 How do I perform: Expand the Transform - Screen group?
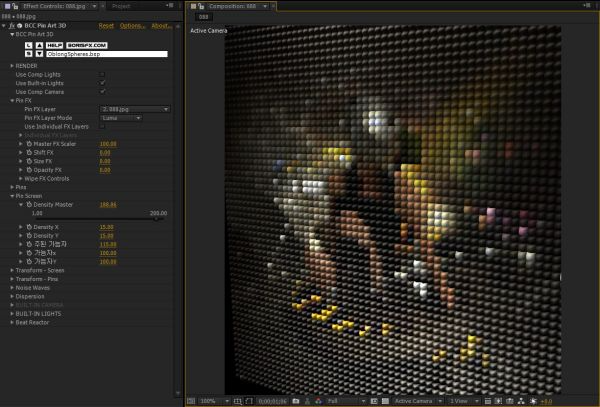coord(12,270)
